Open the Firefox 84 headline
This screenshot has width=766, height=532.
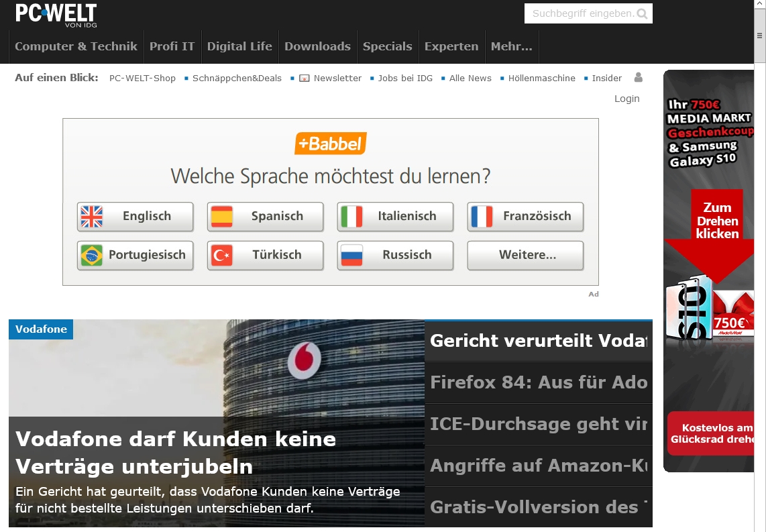538,382
